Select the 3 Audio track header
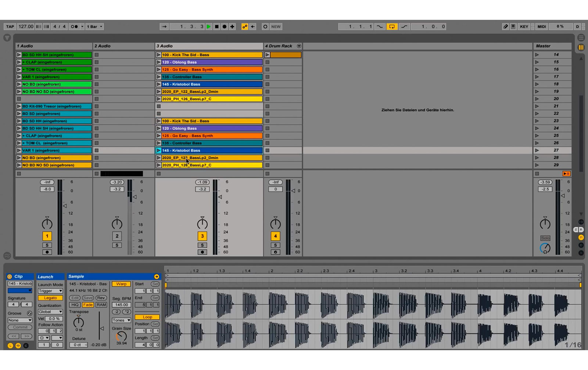The height and width of the screenshot is (370, 588). [209, 46]
